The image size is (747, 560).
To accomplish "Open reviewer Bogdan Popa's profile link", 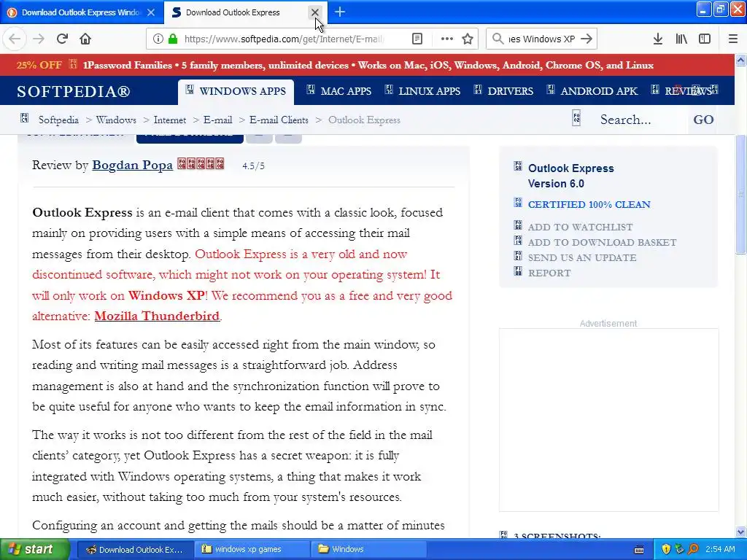I will click(x=133, y=165).
